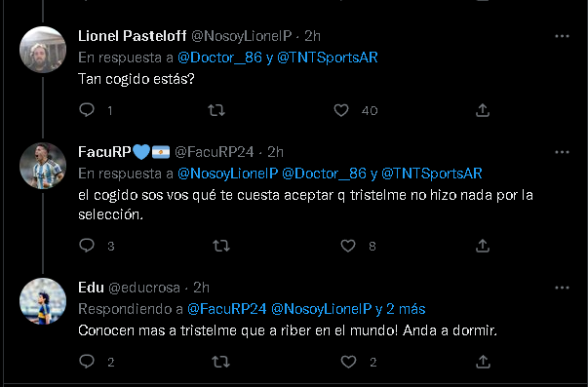The height and width of the screenshot is (387, 588).
Task: Open the @FacuRP24 mention in Edu's reply
Action: [x=227, y=309]
